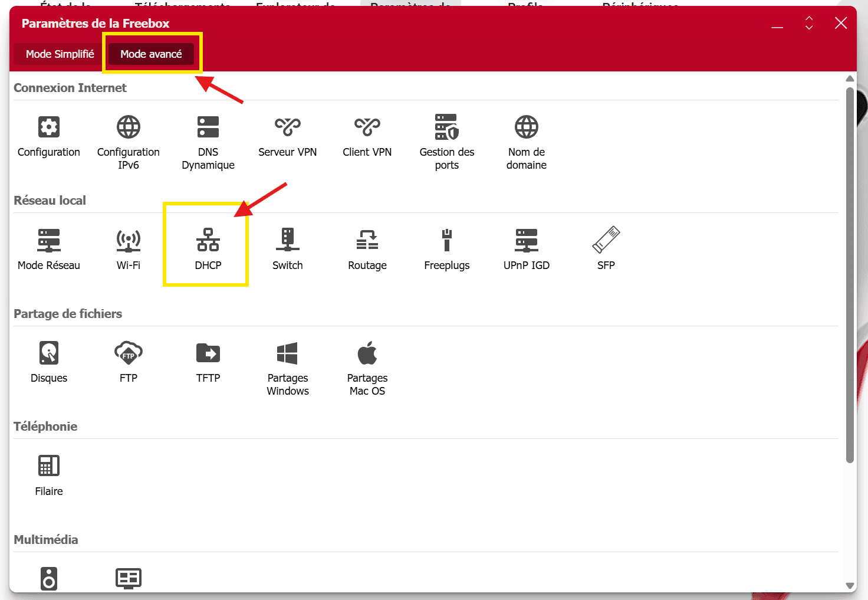Open the Freeplugs icon
This screenshot has width=868, height=600.
click(x=447, y=240)
